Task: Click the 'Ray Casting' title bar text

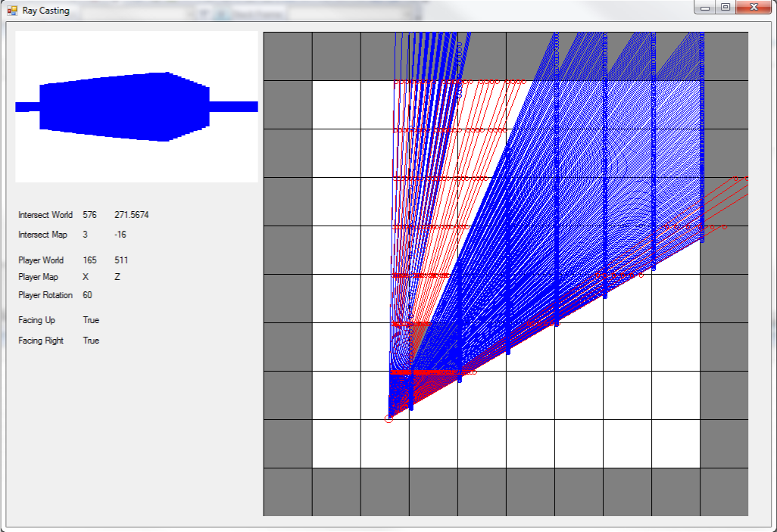Action: 45,11
